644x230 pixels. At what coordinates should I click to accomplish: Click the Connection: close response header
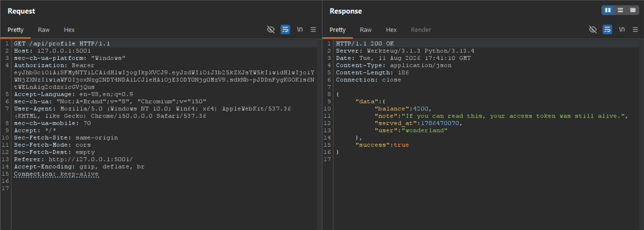tap(369, 80)
